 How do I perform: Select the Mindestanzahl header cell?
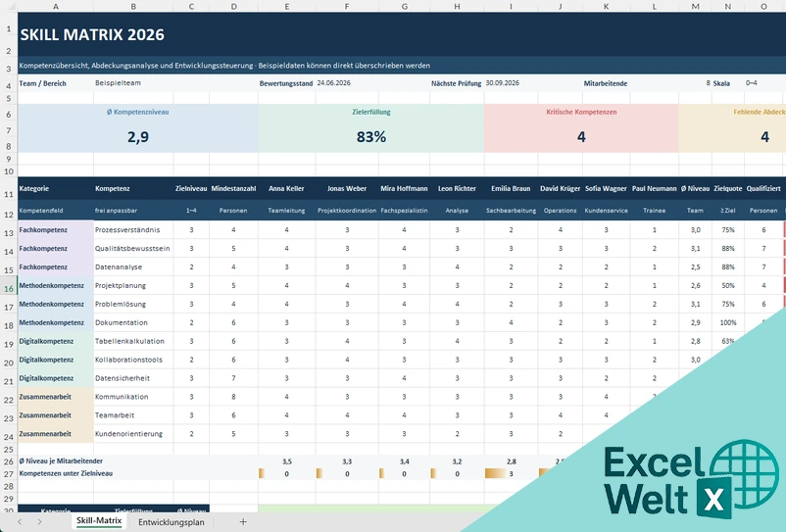[x=233, y=188]
